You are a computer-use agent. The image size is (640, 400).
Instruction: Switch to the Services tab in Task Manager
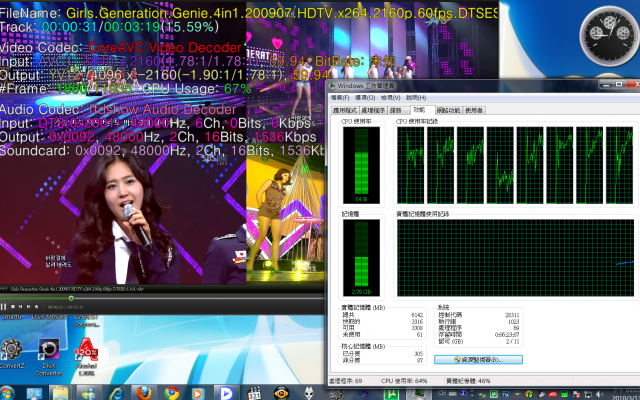pos(397,110)
